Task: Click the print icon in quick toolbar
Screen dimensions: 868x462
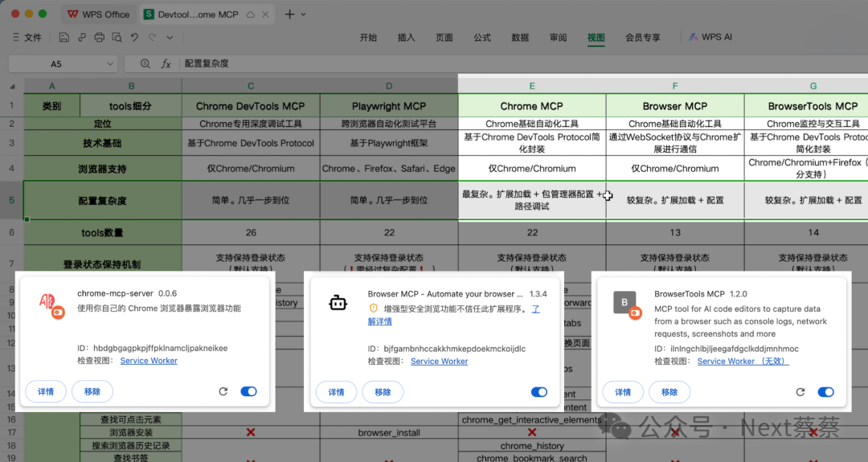Action: [100, 37]
